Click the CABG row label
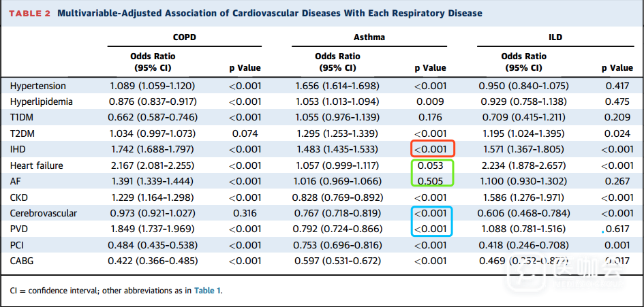This screenshot has width=644, height=307. pyautogui.click(x=23, y=261)
